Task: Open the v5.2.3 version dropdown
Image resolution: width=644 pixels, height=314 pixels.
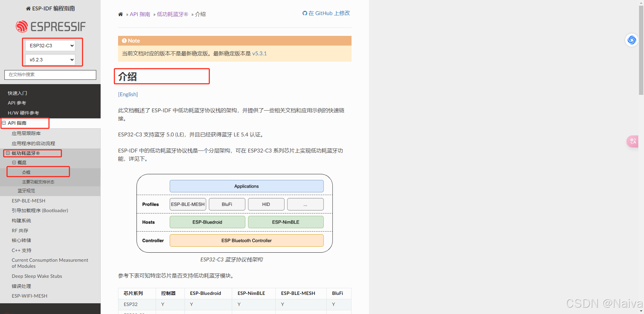Action: coord(50,59)
